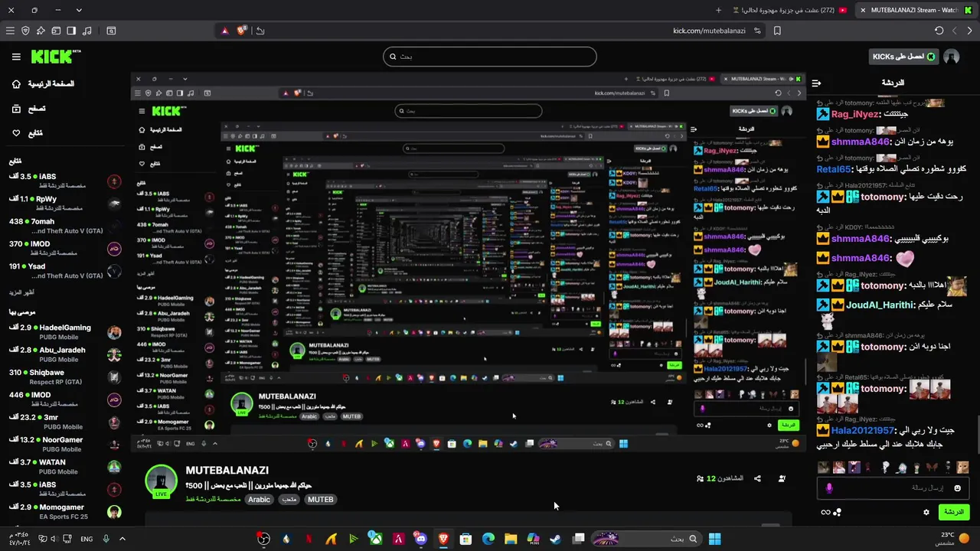
Task: Open File Explorer from the taskbar
Action: pos(510,539)
